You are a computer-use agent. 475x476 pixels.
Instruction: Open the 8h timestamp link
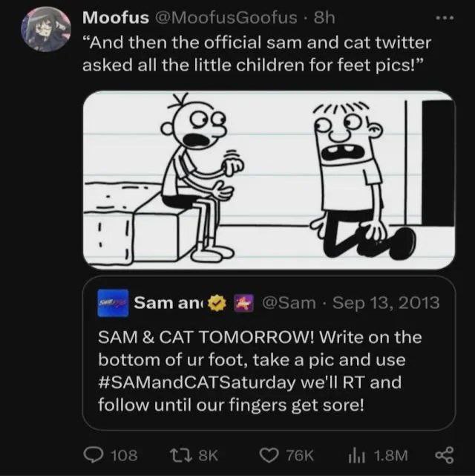(x=324, y=18)
